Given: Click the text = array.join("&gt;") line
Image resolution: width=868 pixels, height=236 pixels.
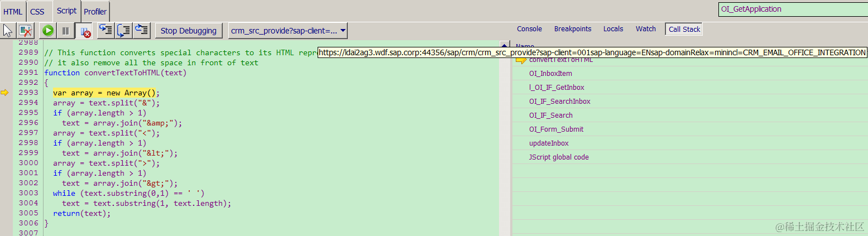Looking at the screenshot, I should point(120,184).
